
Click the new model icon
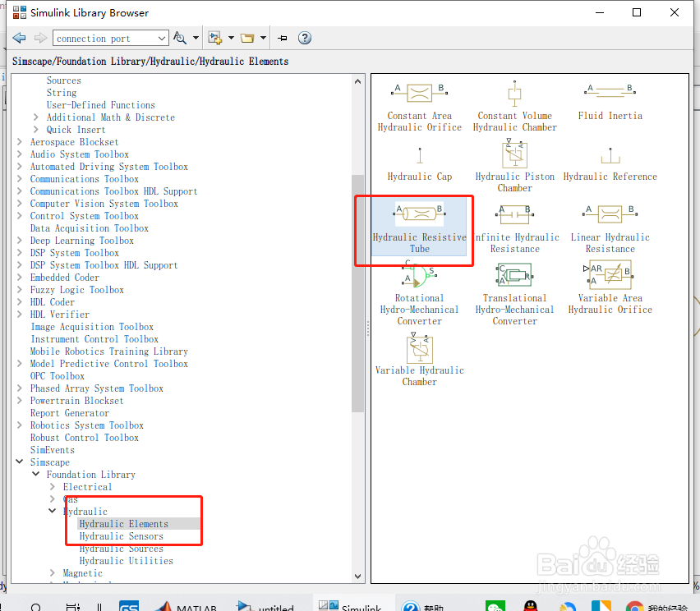tap(215, 38)
